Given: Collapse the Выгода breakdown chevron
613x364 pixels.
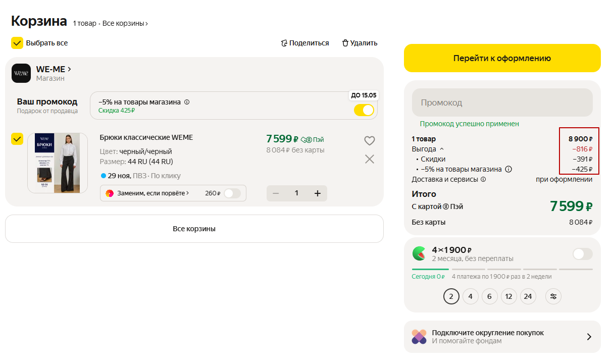Looking at the screenshot, I should tap(442, 149).
